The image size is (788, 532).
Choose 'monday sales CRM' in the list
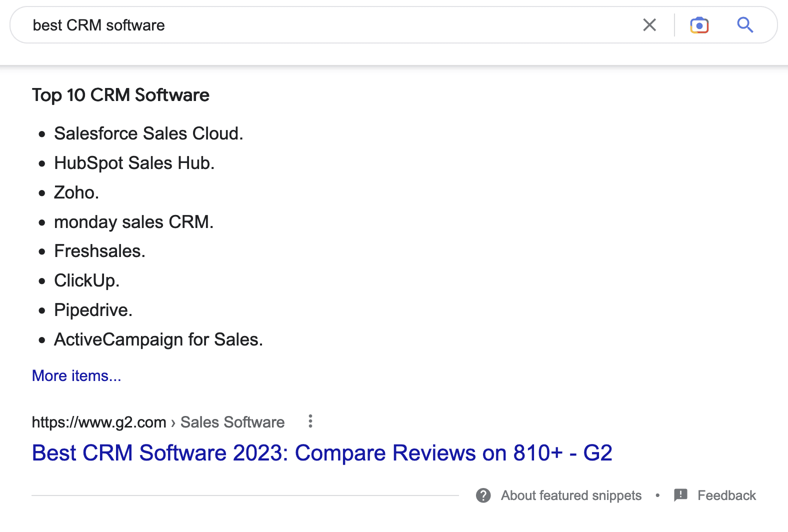click(133, 222)
